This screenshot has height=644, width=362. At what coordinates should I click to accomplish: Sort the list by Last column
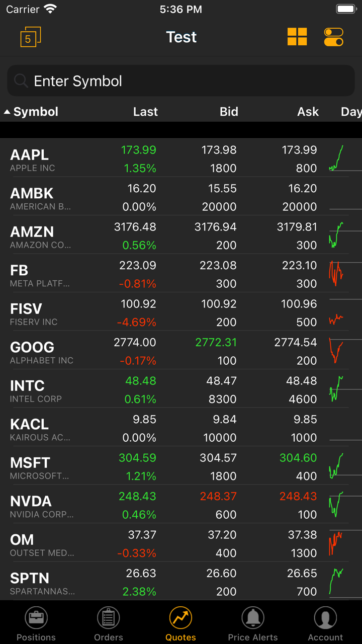tap(145, 112)
